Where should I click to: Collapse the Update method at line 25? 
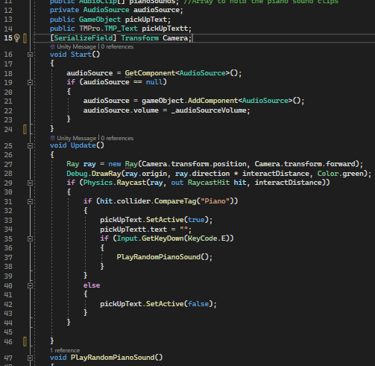coord(30,145)
